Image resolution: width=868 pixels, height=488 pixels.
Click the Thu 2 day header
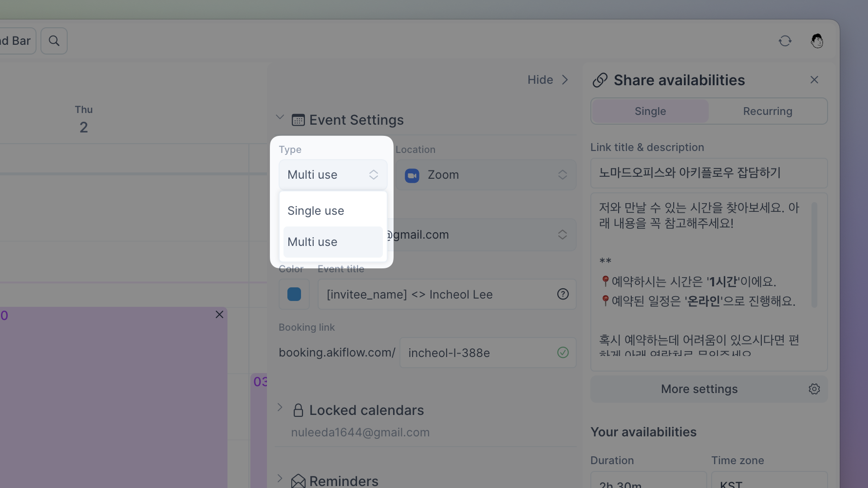point(84,119)
